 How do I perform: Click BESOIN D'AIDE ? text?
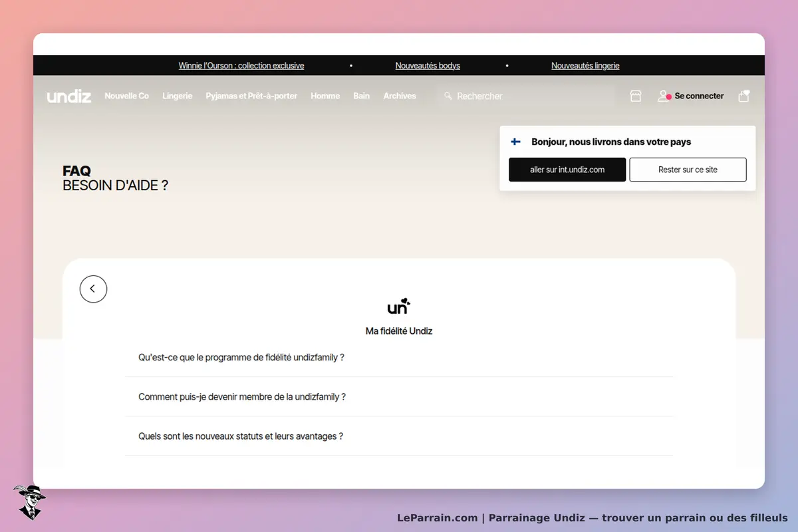[x=115, y=186]
